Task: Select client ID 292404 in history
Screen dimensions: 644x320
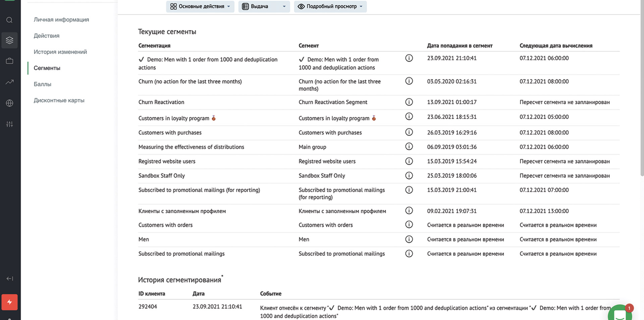Action: pyautogui.click(x=148, y=307)
